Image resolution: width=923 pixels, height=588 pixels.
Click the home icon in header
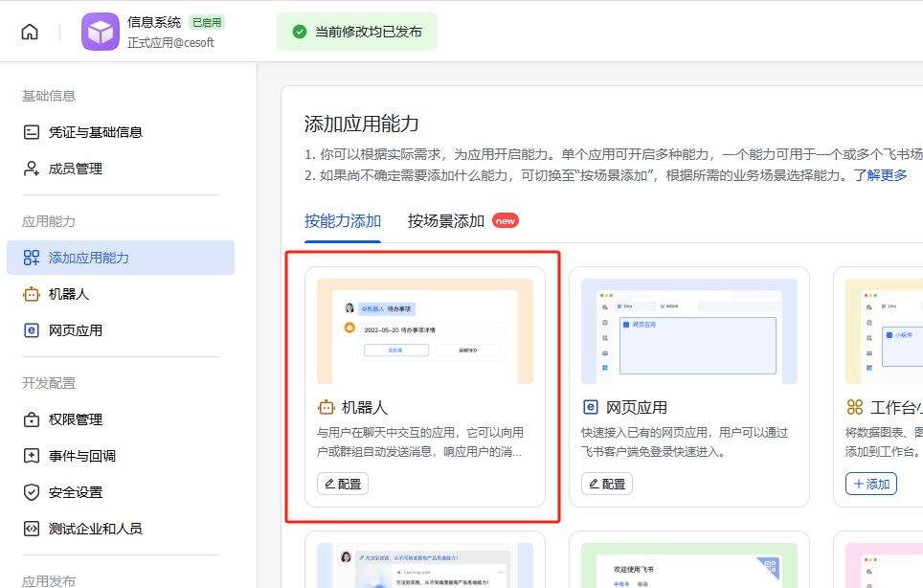click(30, 32)
